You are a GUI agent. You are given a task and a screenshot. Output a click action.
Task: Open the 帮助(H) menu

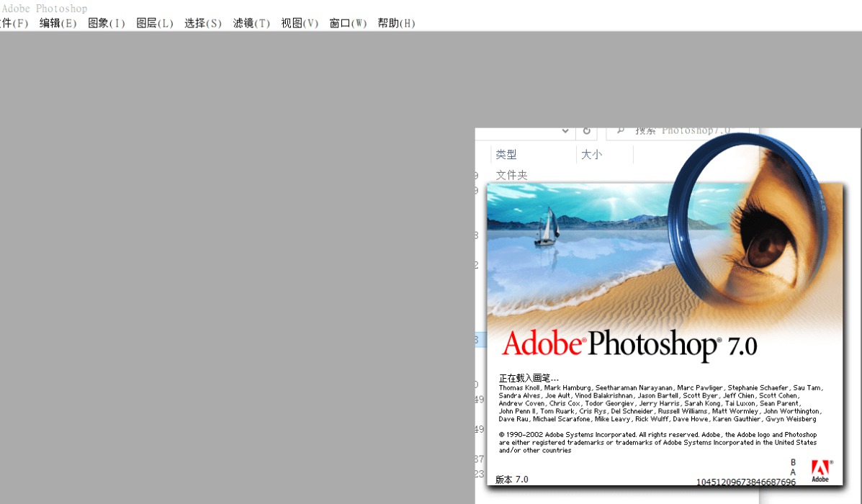coord(396,23)
